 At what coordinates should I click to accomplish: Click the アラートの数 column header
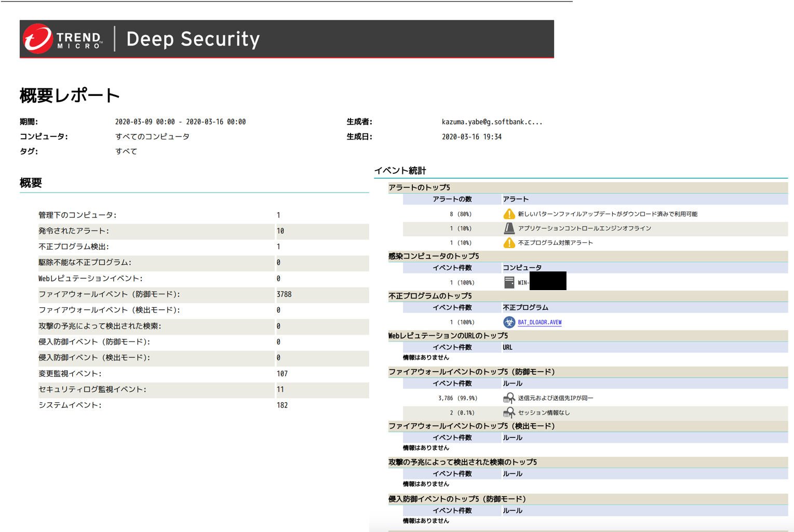point(452,199)
